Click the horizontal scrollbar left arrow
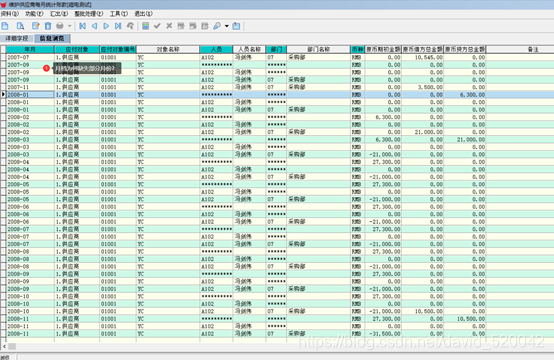The width and height of the screenshot is (554, 360). point(4,347)
